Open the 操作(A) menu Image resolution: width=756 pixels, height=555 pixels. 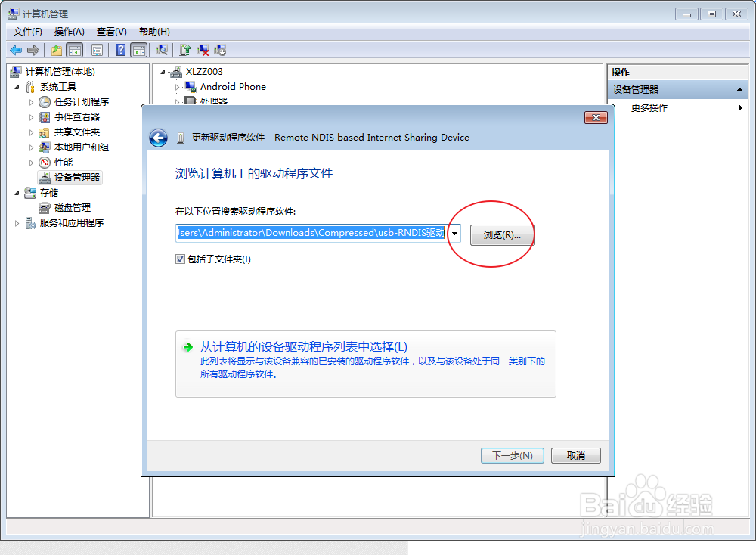pyautogui.click(x=70, y=32)
